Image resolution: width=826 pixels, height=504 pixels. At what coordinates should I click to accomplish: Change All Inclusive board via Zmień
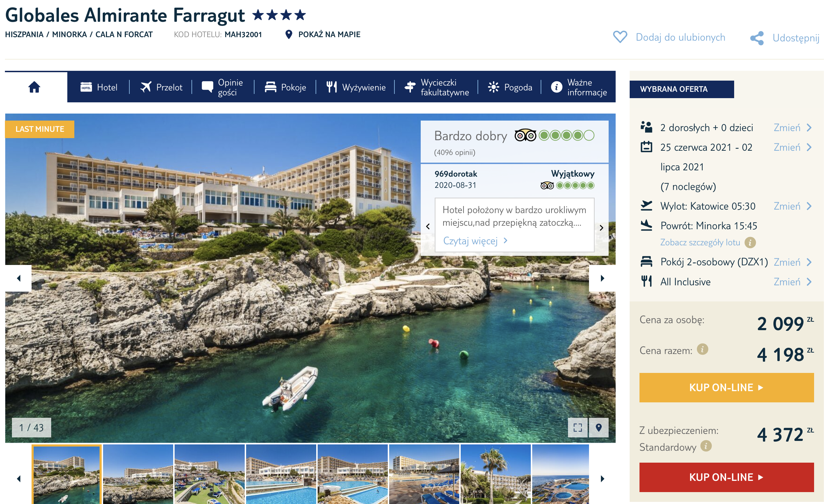click(x=793, y=282)
